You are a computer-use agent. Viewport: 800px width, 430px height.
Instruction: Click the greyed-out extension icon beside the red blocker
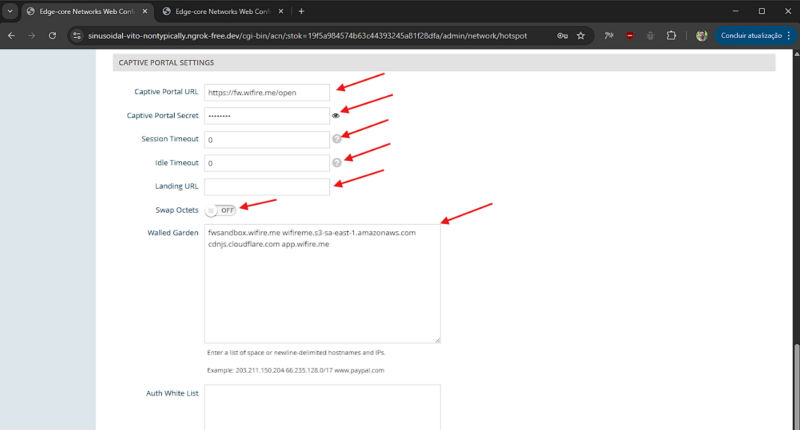650,36
